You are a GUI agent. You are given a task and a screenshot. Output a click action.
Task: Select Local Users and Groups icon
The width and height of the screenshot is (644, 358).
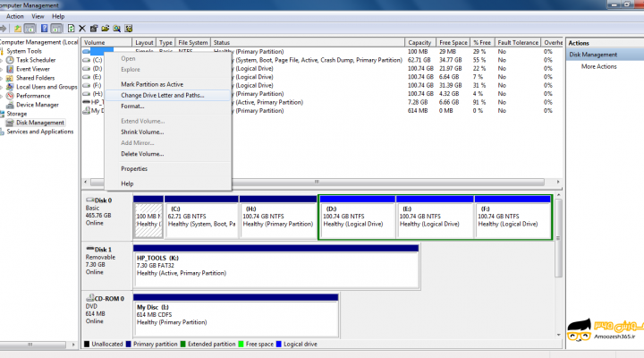pyautogui.click(x=10, y=87)
